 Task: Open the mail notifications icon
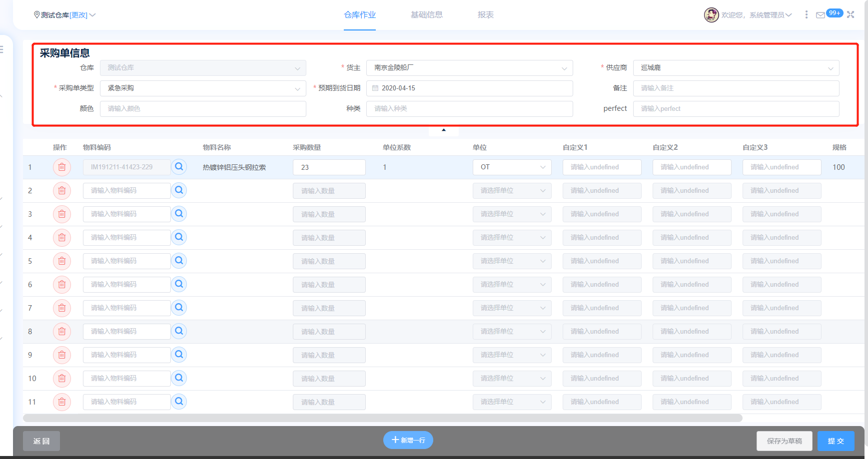(x=820, y=15)
